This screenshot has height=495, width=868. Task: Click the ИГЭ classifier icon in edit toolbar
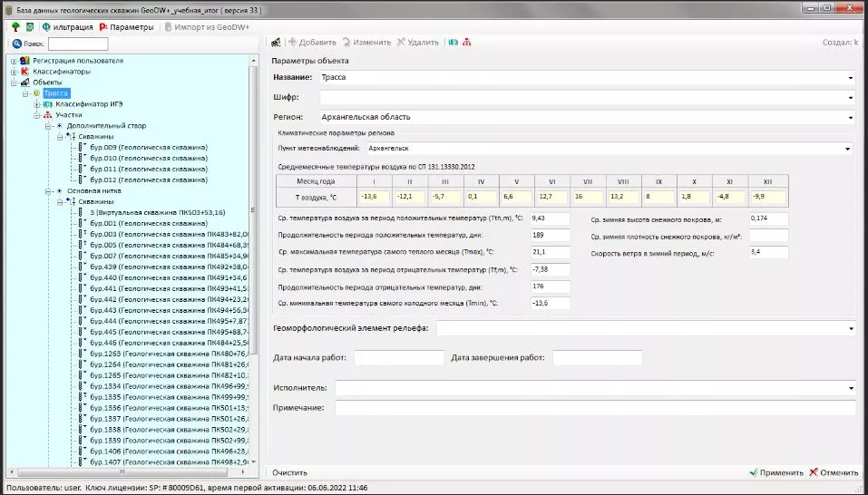[x=453, y=43]
